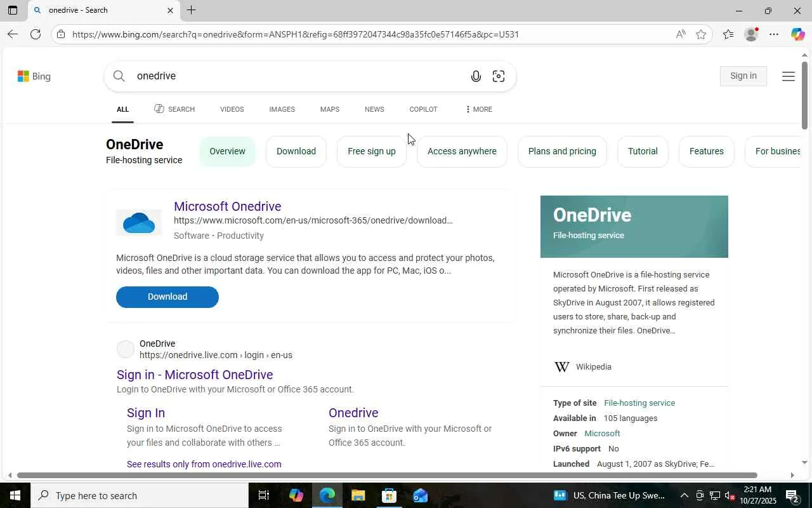Open the Copilot sidebar in Edge
The image size is (812, 508).
(797, 34)
